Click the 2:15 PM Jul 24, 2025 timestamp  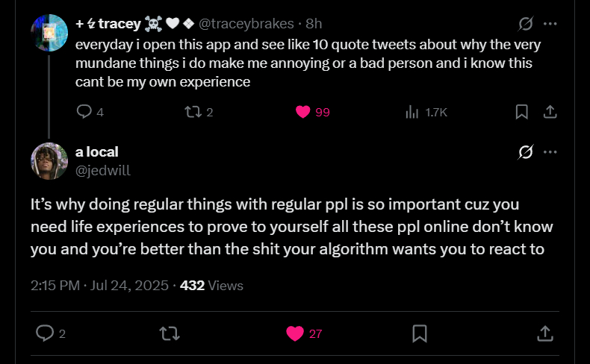point(101,285)
